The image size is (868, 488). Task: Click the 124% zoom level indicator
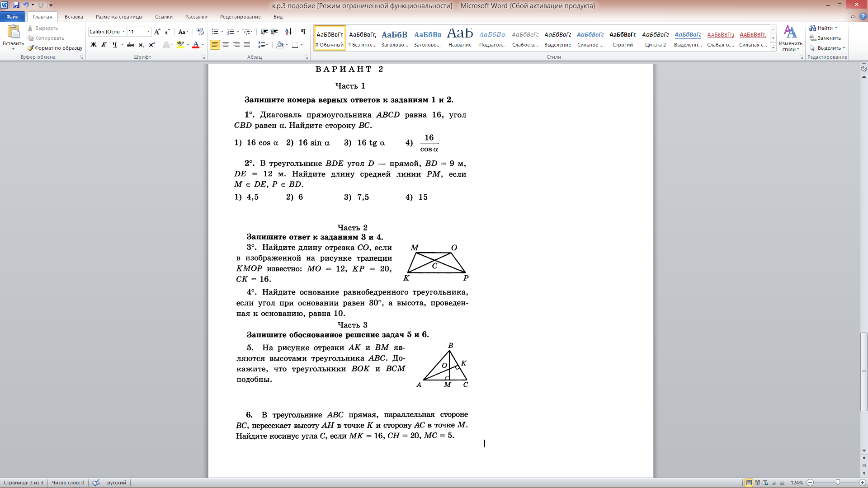(x=797, y=483)
